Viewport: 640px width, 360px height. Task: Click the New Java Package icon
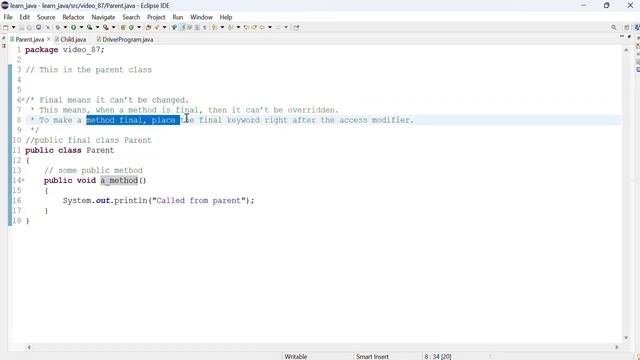[x=123, y=27]
